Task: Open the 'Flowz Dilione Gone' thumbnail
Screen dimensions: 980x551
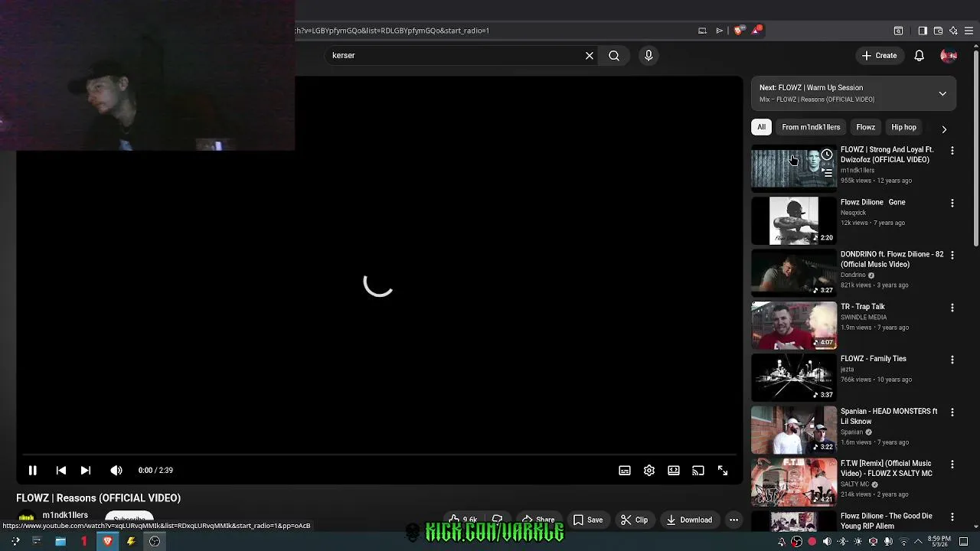Action: point(794,220)
